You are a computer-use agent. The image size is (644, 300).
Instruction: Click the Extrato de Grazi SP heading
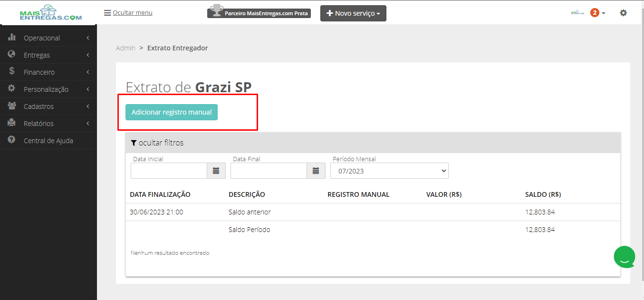[x=189, y=87]
